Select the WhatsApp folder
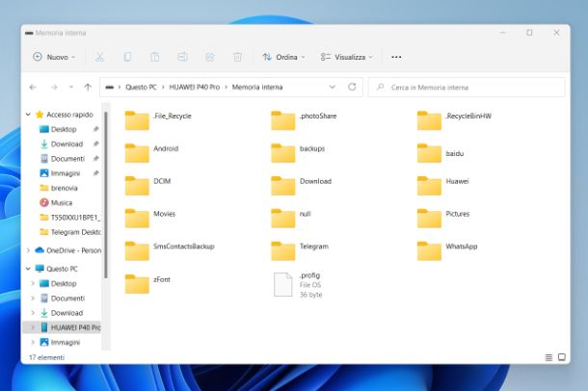 coord(447,250)
